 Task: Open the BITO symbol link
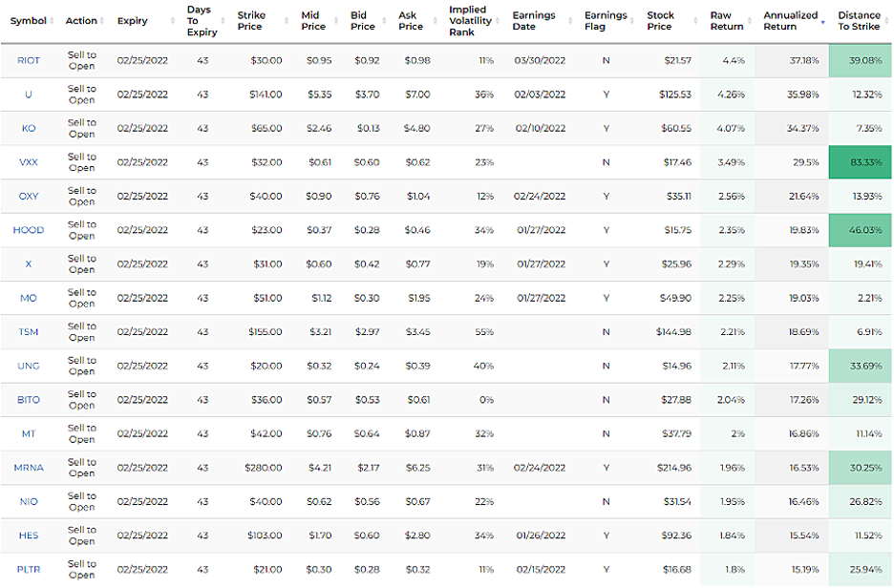click(x=29, y=400)
